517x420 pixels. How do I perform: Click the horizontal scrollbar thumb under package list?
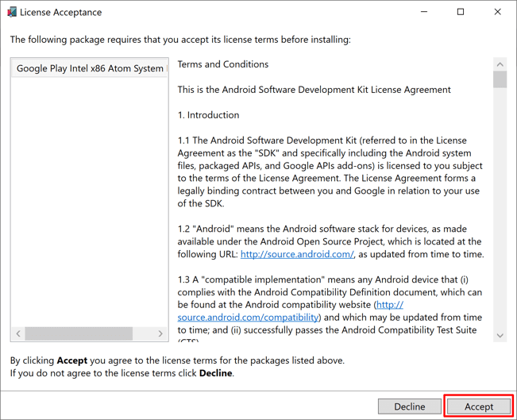pos(79,333)
